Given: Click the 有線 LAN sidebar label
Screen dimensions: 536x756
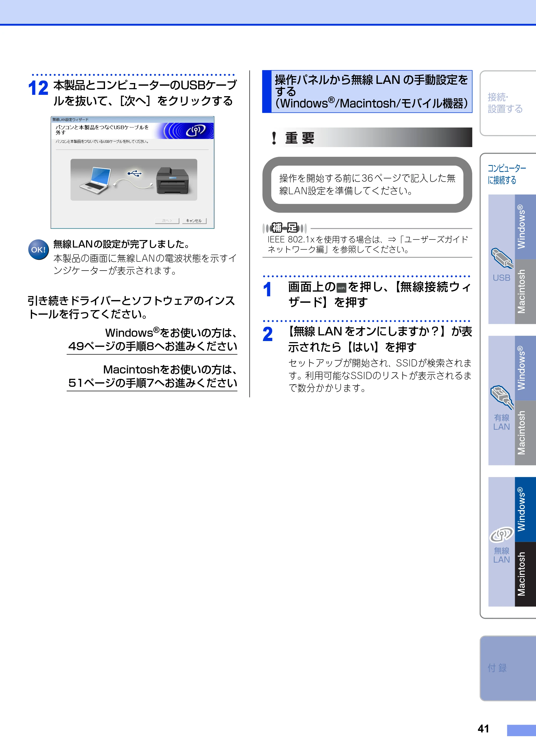Looking at the screenshot, I should pos(501,422).
